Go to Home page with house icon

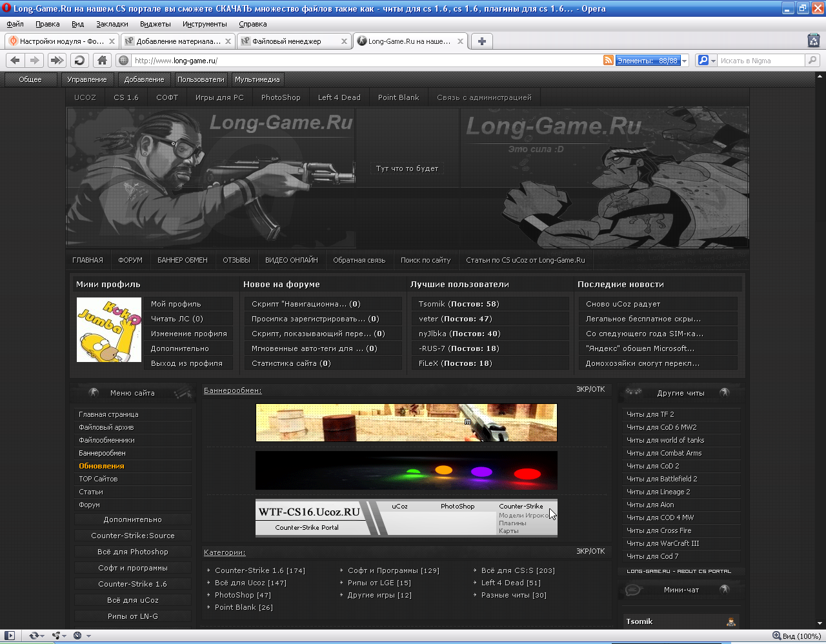(x=102, y=60)
